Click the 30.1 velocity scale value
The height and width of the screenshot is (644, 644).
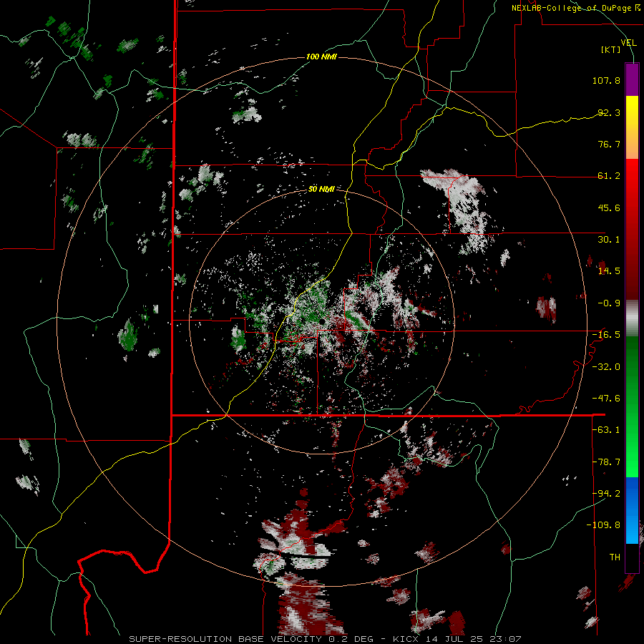[x=609, y=240]
